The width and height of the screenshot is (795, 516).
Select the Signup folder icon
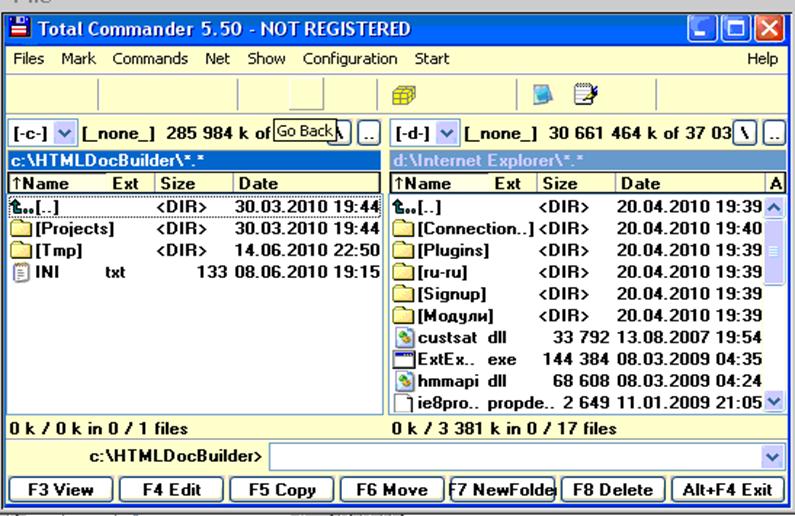(x=404, y=294)
